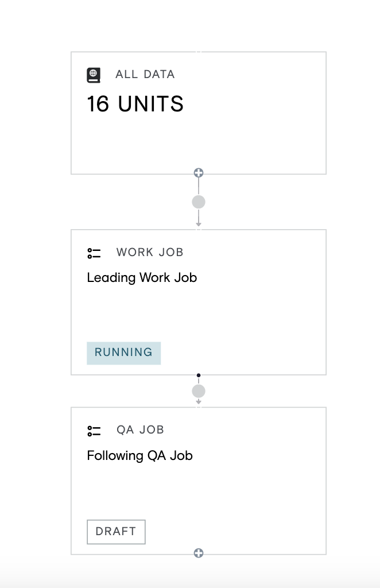Click the Work Job list icon
The image size is (380, 588).
[x=94, y=253]
